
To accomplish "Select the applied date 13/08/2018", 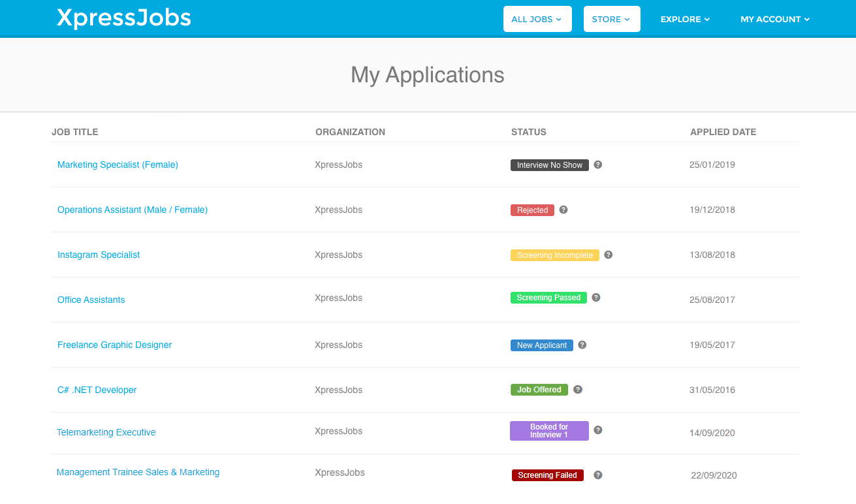I will 712,255.
